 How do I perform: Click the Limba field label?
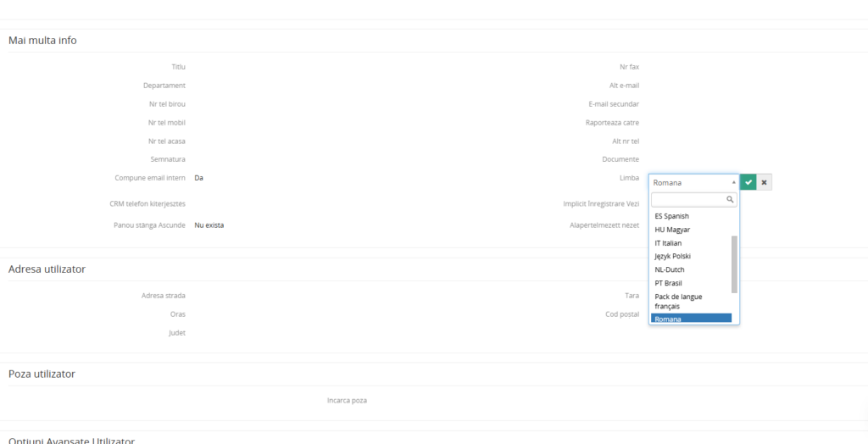(x=630, y=178)
